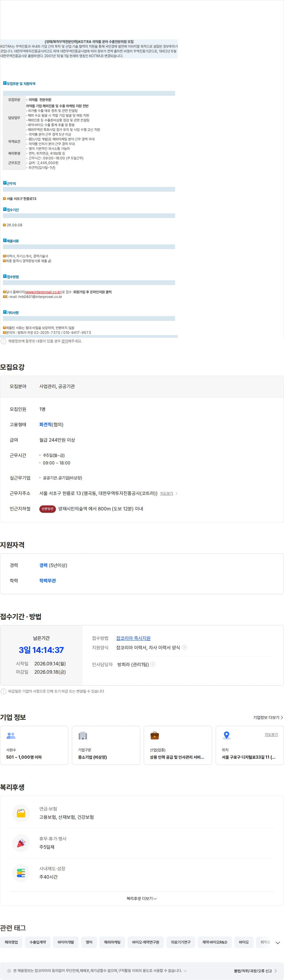Select the 해외마케팅 tag
This screenshot has width=284, height=980.
[x=112, y=942]
